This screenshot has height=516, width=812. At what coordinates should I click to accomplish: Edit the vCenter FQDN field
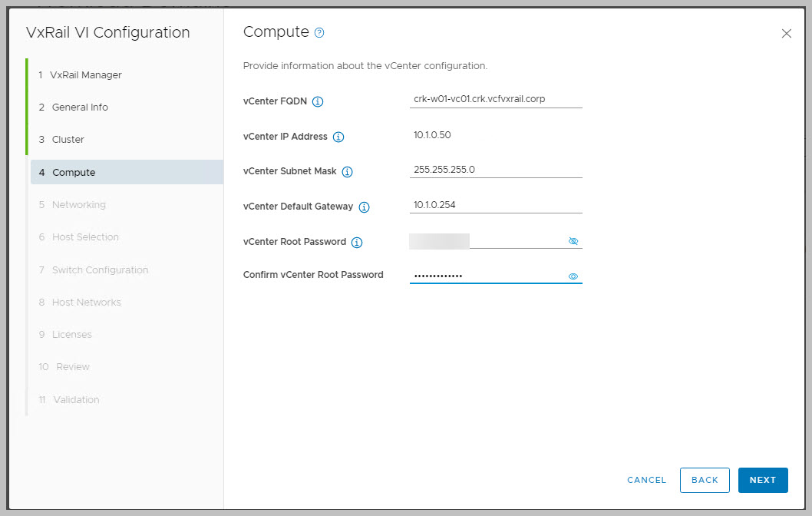click(x=495, y=99)
